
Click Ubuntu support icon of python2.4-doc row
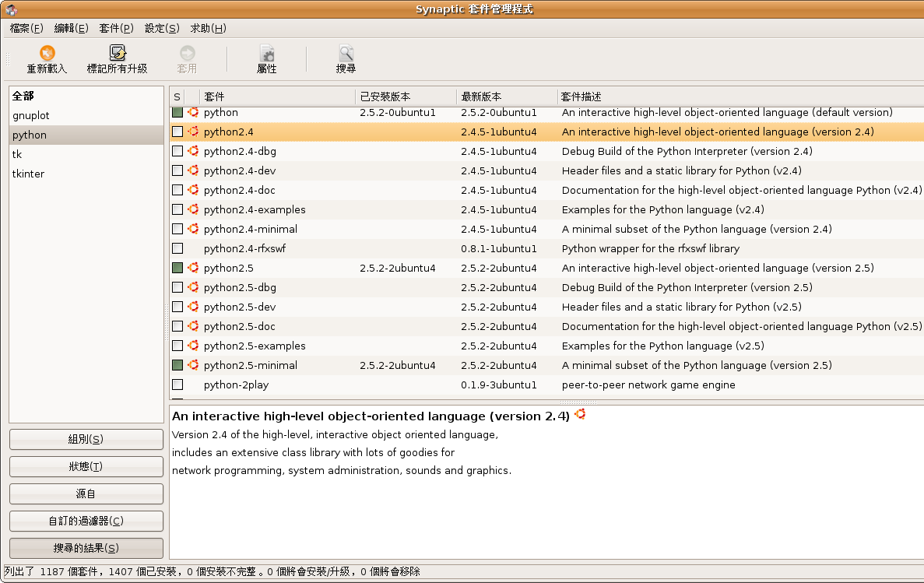(193, 190)
